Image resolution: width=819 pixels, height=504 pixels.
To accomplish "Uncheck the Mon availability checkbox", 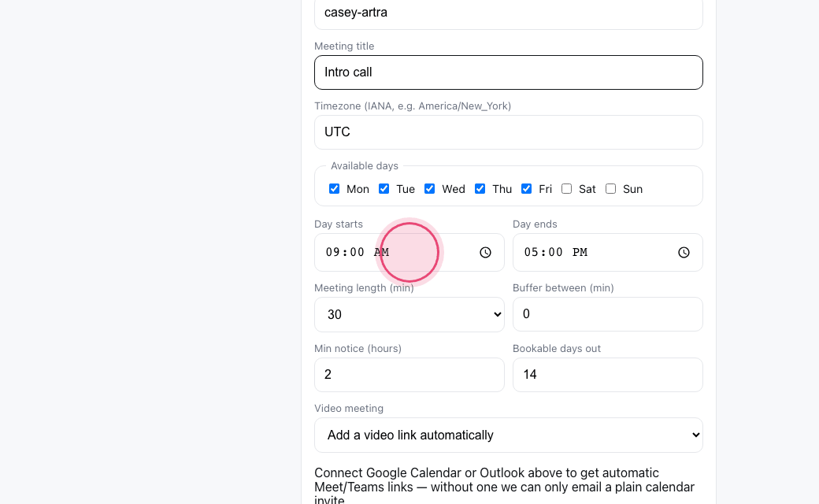I will [x=334, y=188].
